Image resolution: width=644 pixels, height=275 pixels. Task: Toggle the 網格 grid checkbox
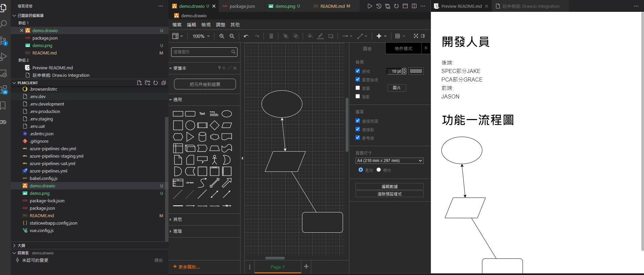point(358,71)
